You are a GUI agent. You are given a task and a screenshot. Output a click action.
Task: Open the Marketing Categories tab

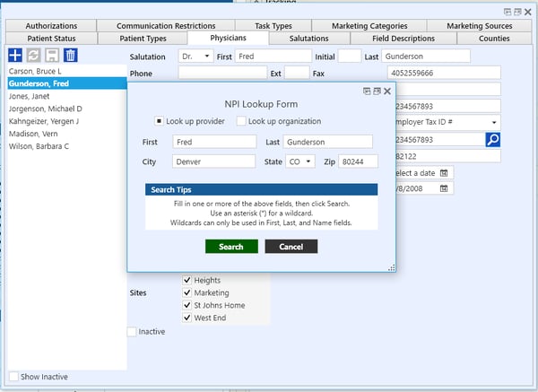(369, 26)
